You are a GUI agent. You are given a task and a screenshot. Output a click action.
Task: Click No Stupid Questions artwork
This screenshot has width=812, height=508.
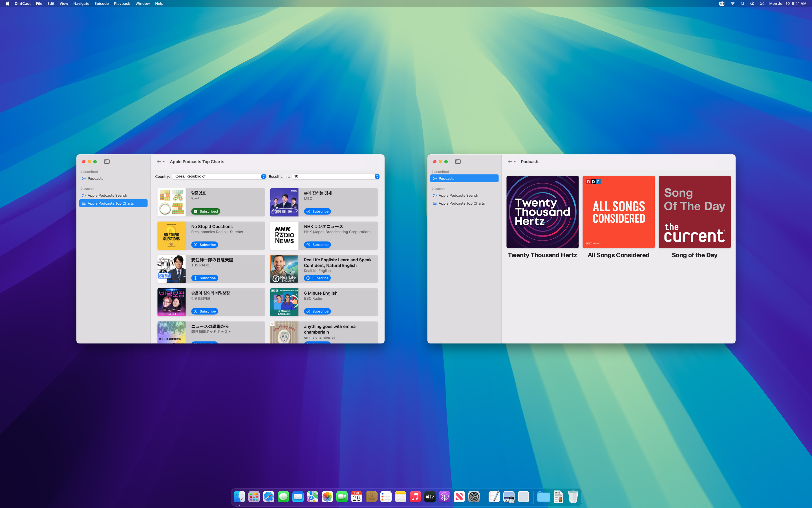[171, 236]
